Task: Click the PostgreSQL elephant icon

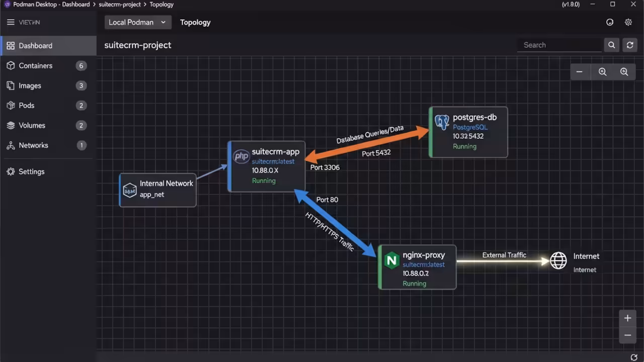Action: point(442,122)
